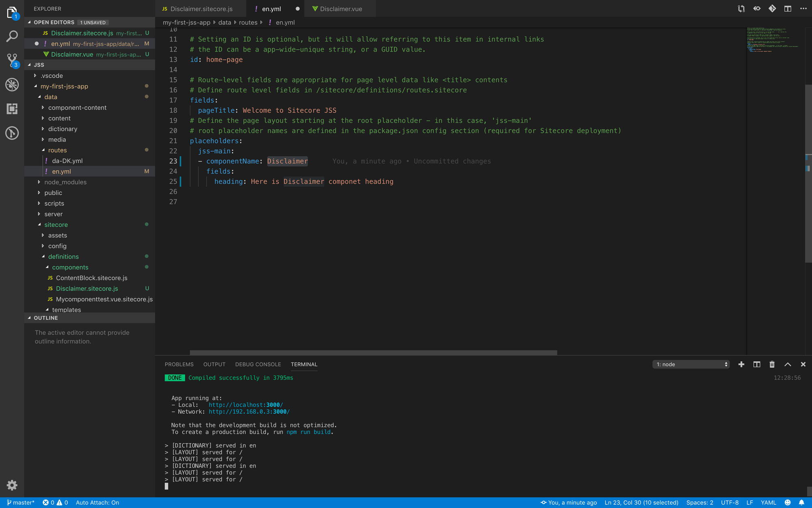Open the http://localhost:3000/ link in terminal
This screenshot has width=812, height=508.
[x=246, y=405]
